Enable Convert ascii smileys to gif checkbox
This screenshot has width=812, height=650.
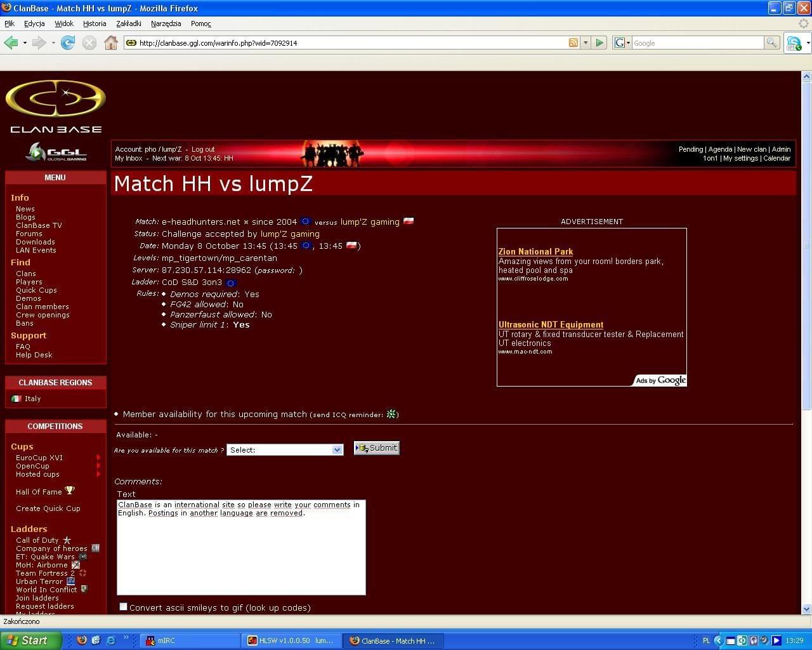tap(123, 607)
